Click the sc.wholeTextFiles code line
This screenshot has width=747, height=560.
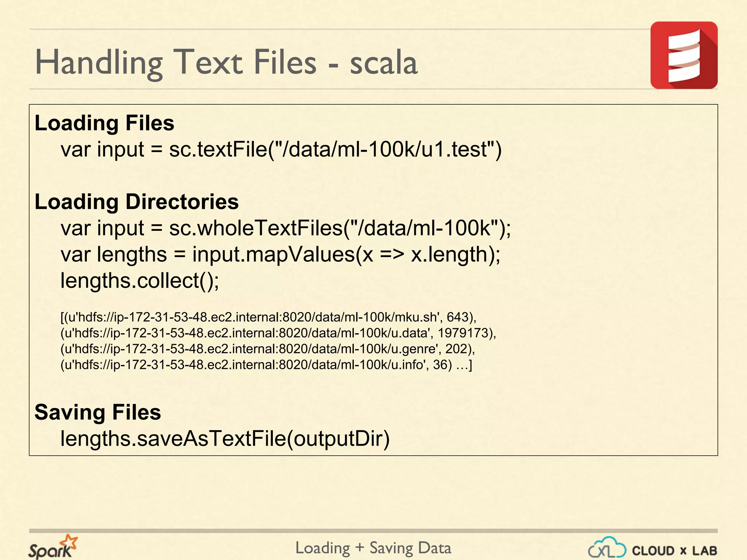click(286, 228)
